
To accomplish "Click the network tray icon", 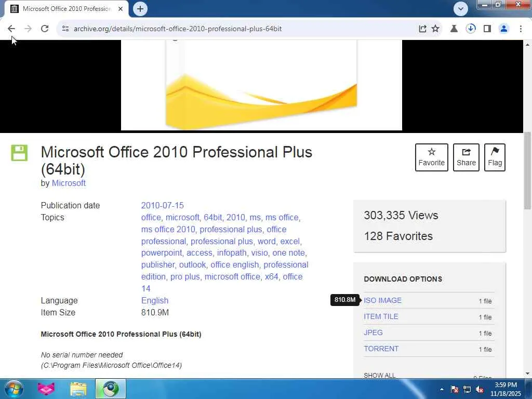I will (467, 390).
